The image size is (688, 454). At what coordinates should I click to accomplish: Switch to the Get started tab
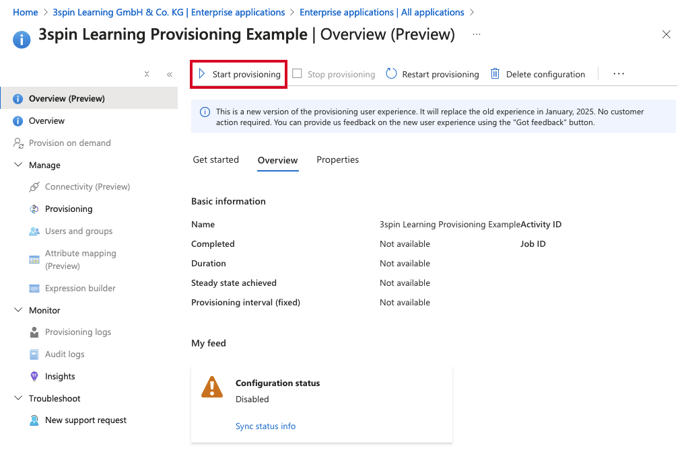coord(216,160)
